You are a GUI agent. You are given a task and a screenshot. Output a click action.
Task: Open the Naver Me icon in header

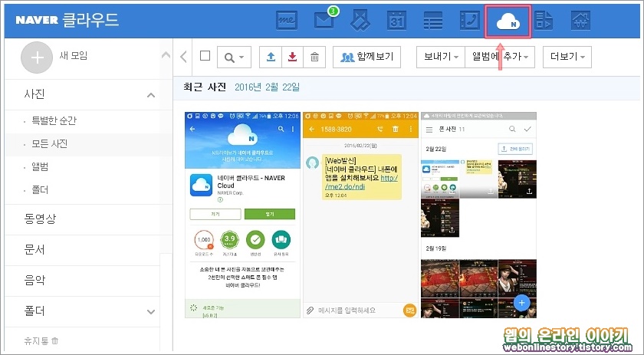(287, 20)
